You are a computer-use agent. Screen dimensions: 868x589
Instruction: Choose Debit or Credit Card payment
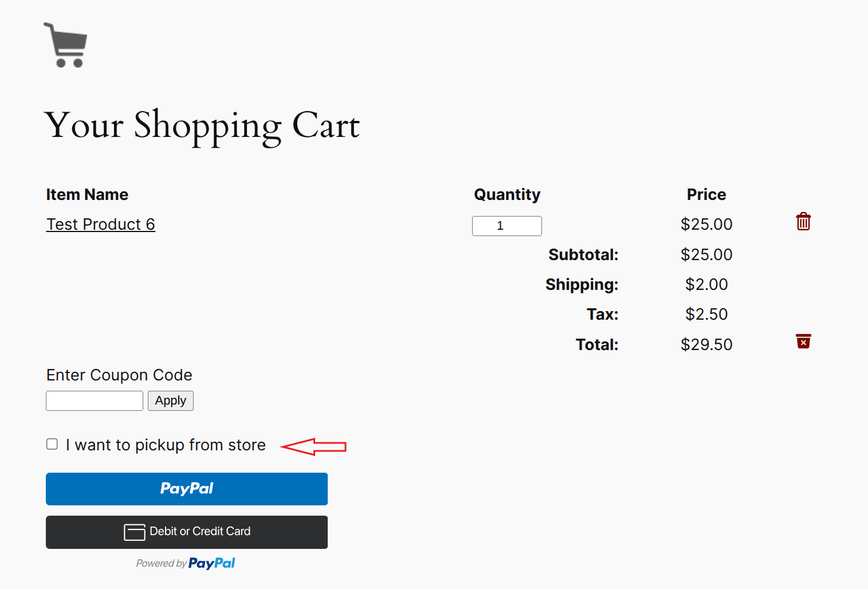coord(187,532)
